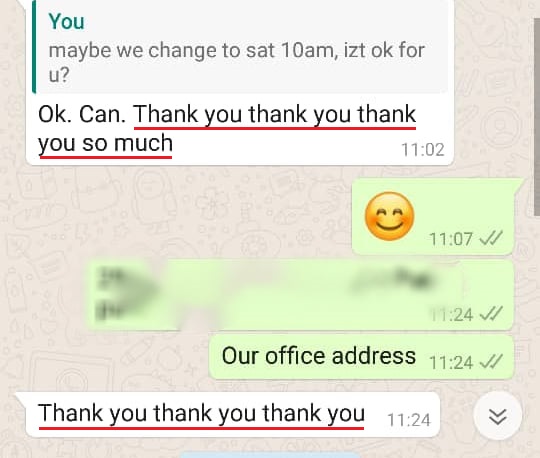
Task: Select the last "Thank you thank you" message
Action: click(x=228, y=415)
